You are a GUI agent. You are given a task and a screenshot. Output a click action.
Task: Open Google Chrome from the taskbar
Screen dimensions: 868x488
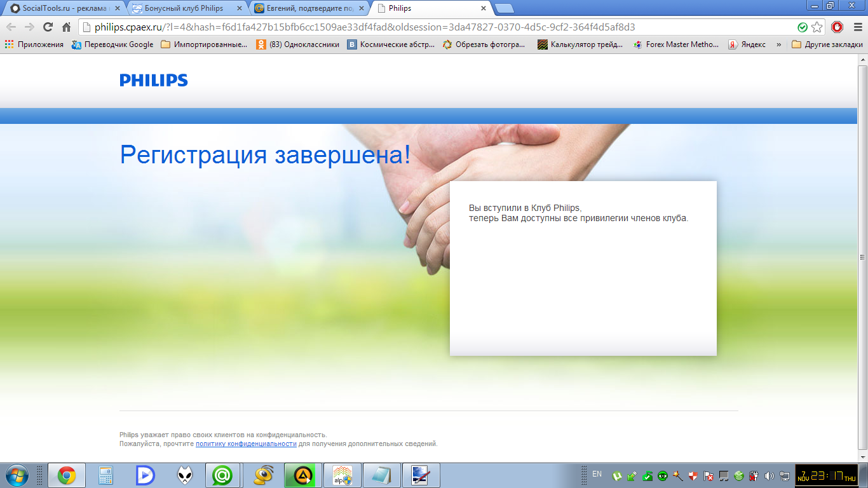67,475
